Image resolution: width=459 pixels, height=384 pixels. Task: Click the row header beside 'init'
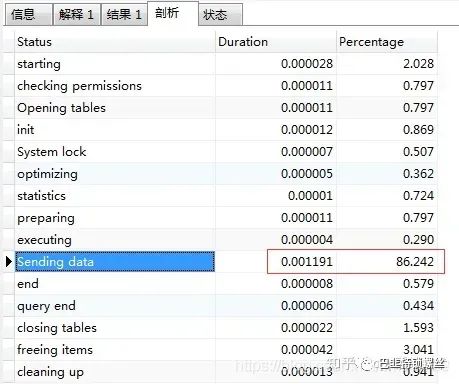click(x=9, y=130)
